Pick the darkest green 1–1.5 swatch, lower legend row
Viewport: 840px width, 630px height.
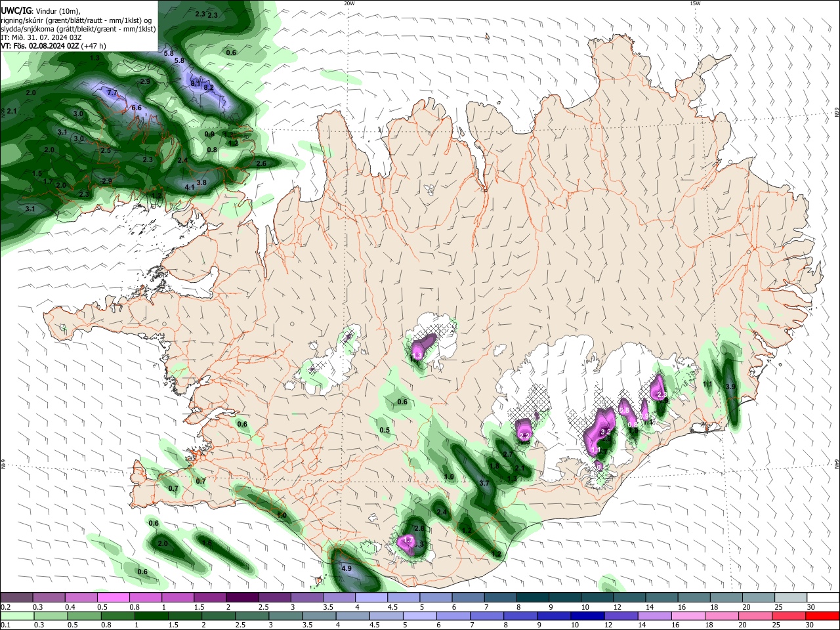point(152,616)
